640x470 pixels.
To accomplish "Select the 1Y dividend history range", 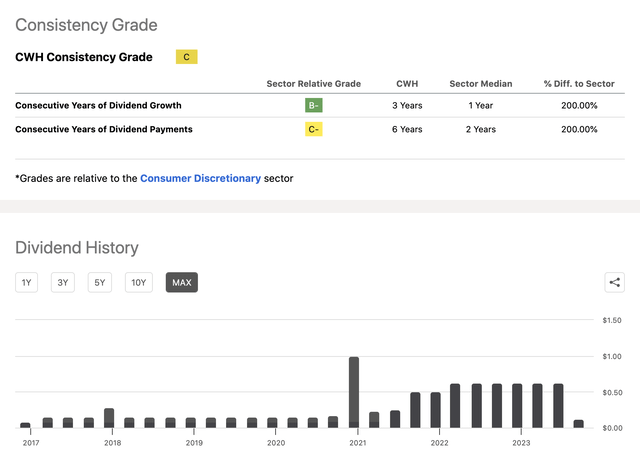I will 27,282.
